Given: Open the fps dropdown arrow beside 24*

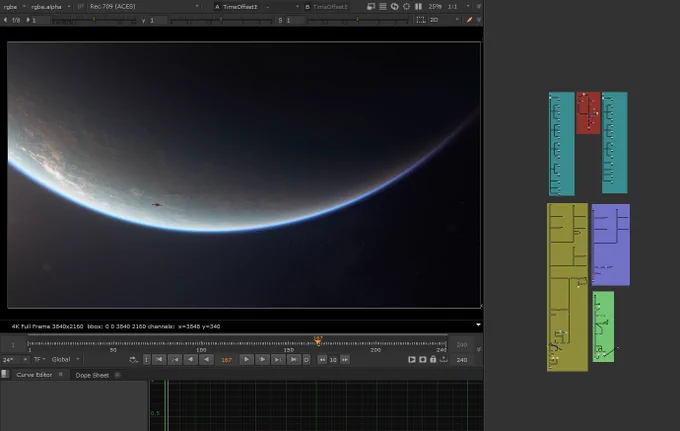Looking at the screenshot, I should (25, 359).
